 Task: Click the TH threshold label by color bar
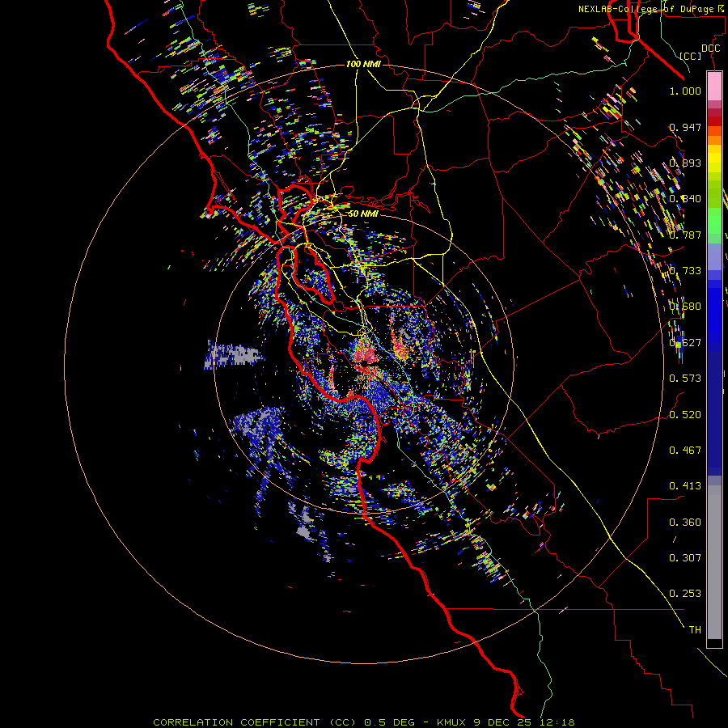[695, 630]
